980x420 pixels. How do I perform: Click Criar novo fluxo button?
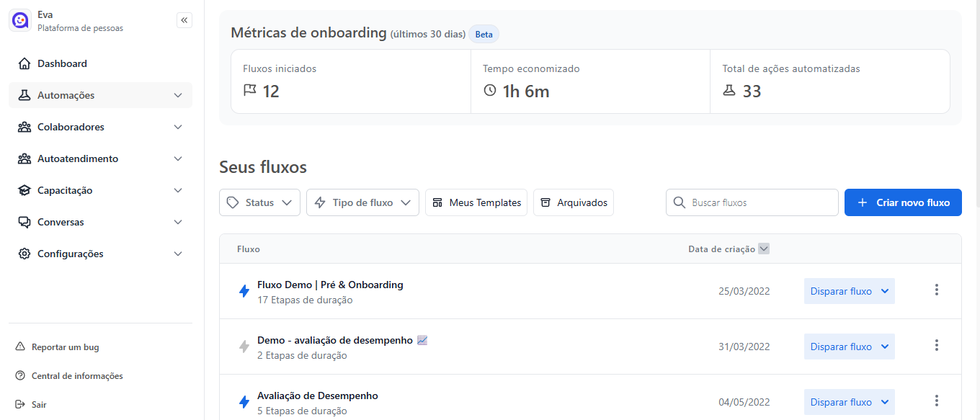coord(902,203)
